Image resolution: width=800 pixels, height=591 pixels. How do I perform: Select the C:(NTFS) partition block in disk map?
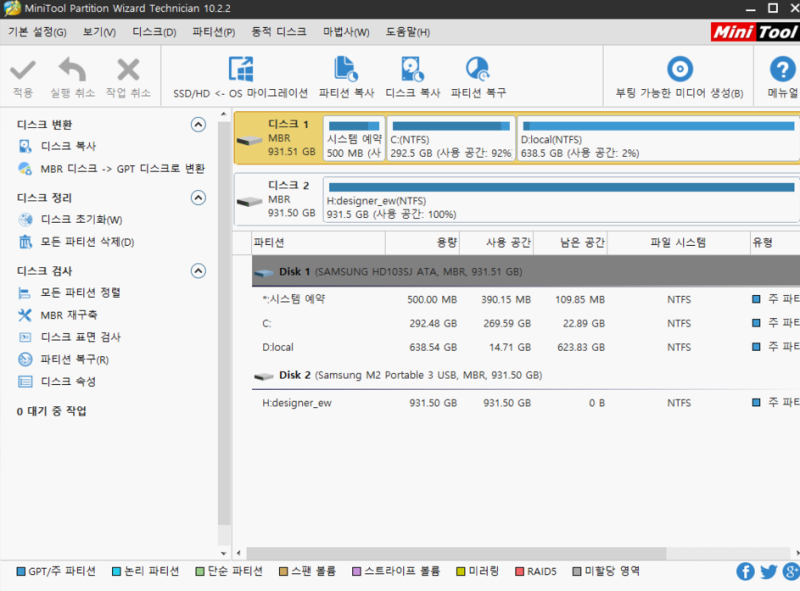pyautogui.click(x=451, y=139)
